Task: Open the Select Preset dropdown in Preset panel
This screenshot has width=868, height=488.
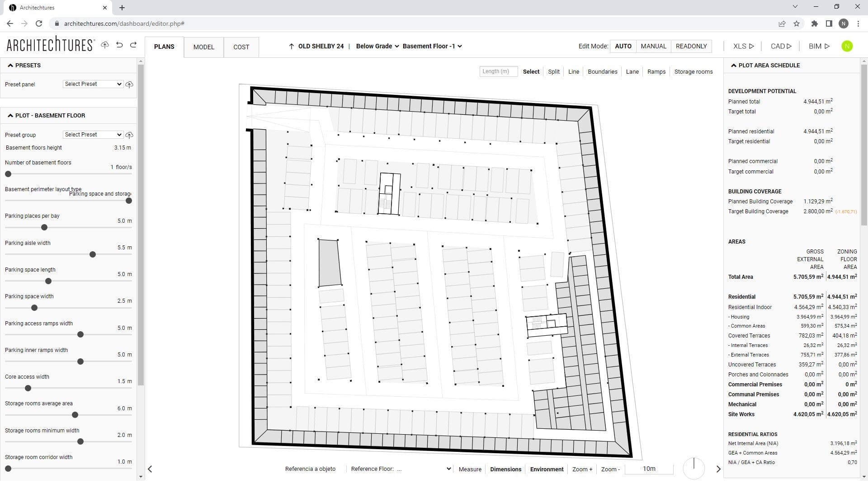Action: [93, 84]
